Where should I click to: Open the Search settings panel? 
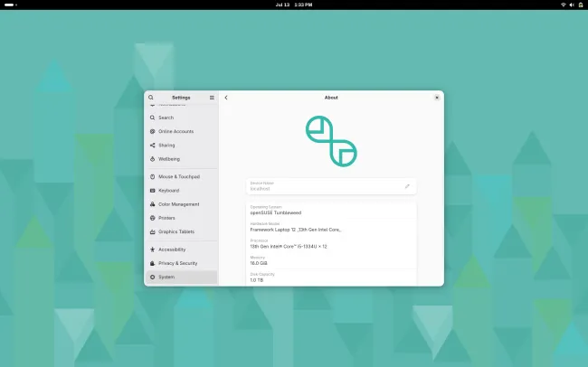(182, 118)
